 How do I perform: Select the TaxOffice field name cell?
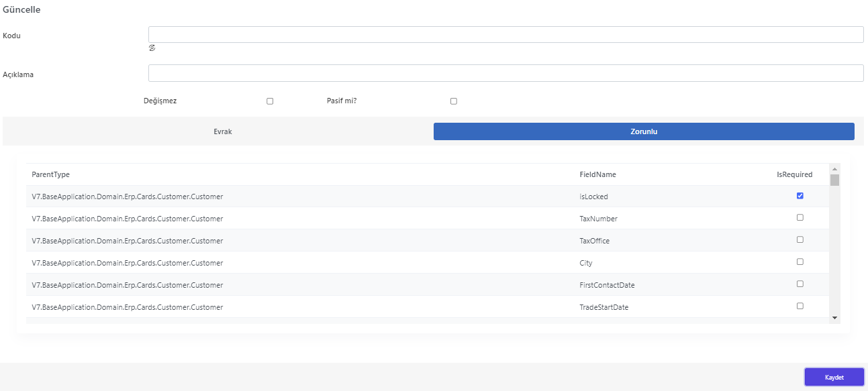click(595, 241)
